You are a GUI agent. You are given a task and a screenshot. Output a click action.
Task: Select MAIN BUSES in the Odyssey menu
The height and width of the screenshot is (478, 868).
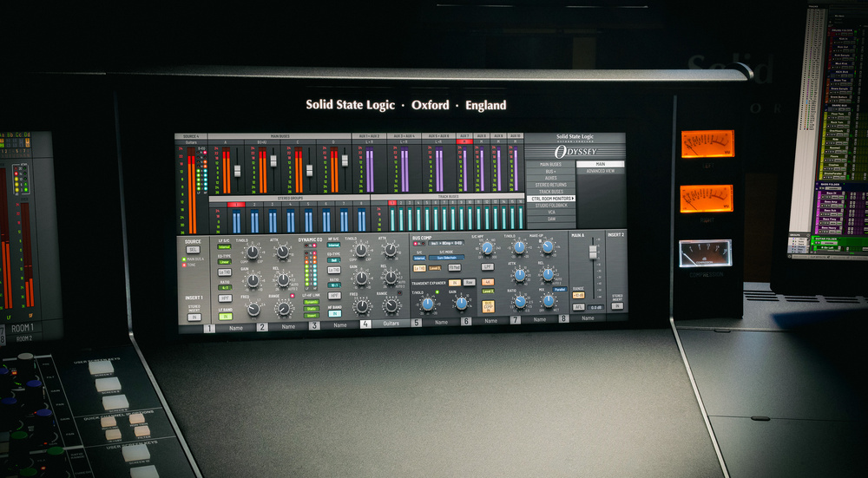pyautogui.click(x=551, y=164)
